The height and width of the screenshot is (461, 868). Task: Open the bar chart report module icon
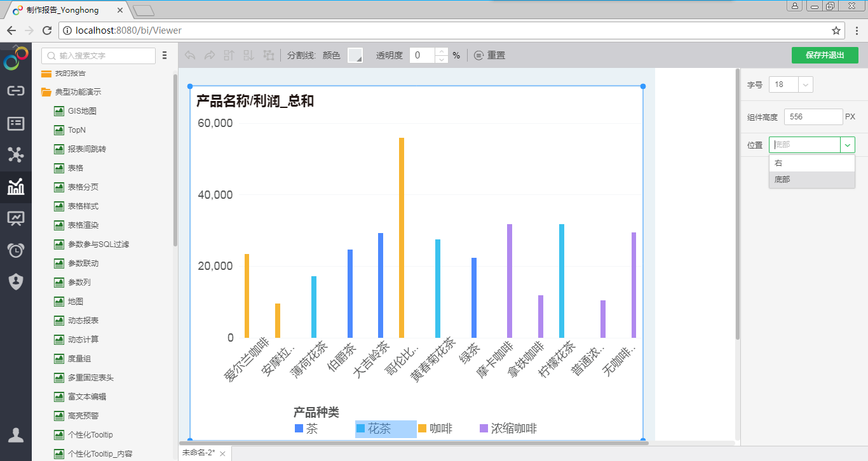coord(15,187)
